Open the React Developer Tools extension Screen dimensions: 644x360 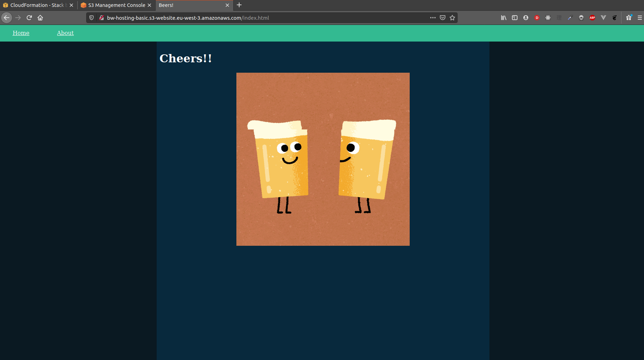pos(548,18)
